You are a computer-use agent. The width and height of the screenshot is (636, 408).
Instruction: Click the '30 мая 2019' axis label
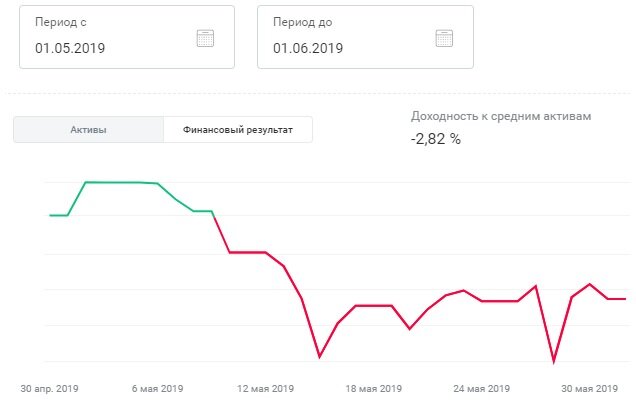tap(589, 389)
